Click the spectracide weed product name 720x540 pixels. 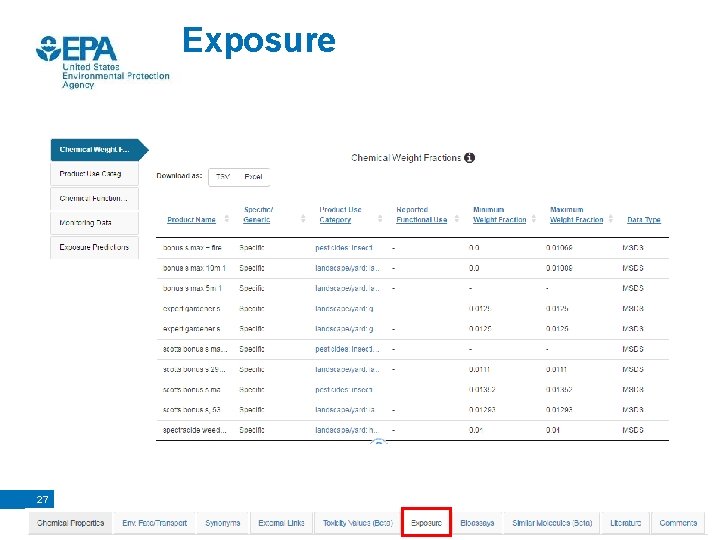coord(195,430)
